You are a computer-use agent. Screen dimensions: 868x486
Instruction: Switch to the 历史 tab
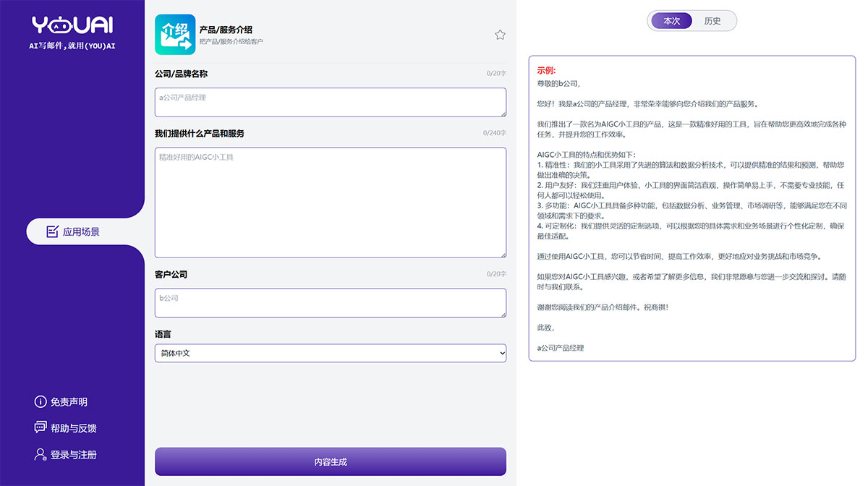(x=712, y=21)
